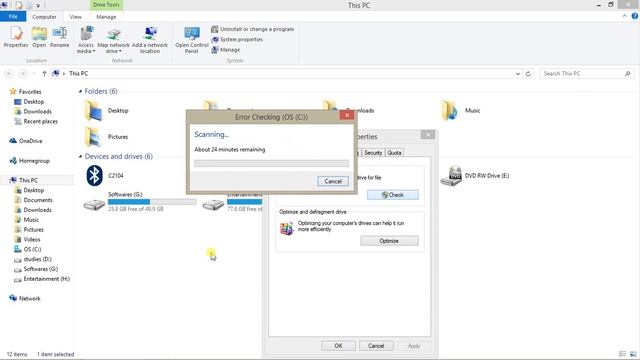This screenshot has height=360, width=640.
Task: Collapse the Folders (6) group
Action: (x=80, y=91)
